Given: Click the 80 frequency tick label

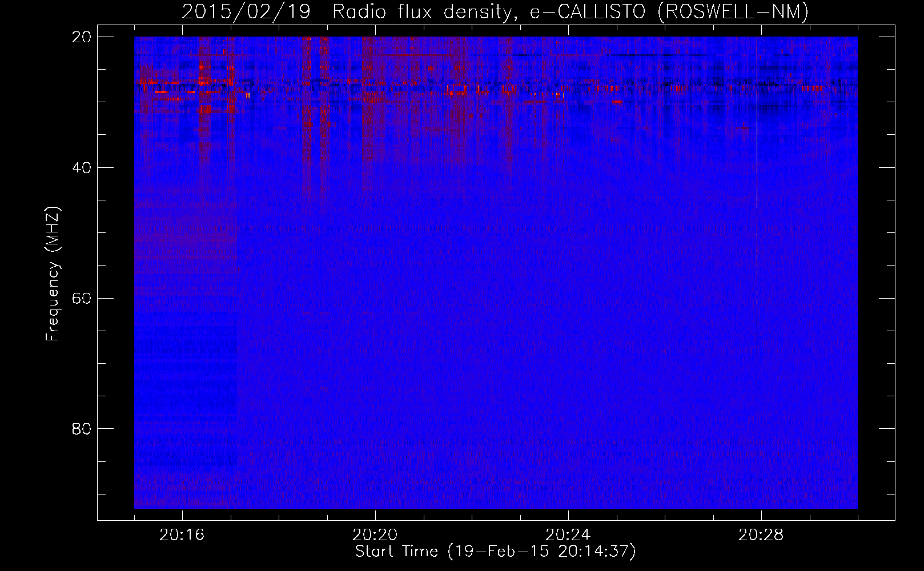Looking at the screenshot, I should pos(82,429).
